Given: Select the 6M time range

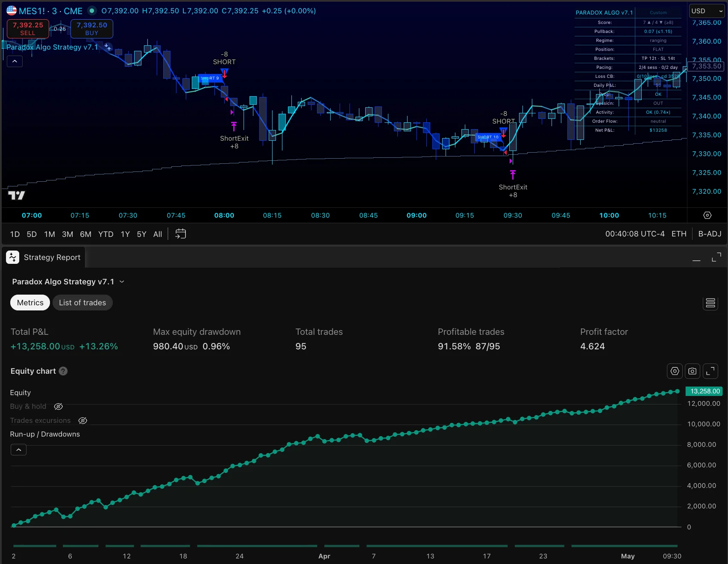Looking at the screenshot, I should click(x=85, y=234).
